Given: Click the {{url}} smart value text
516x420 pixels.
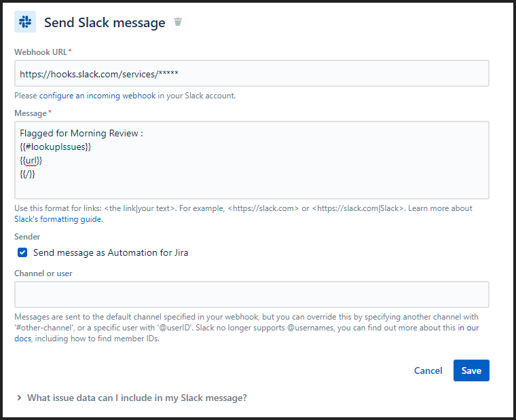Looking at the screenshot, I should click(x=31, y=161).
